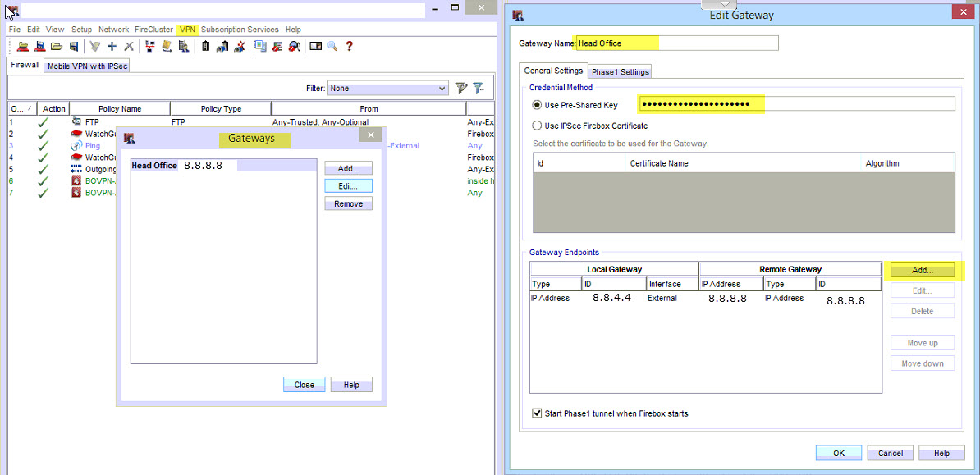
Task: Open the Edit menu in Policy Manager
Action: coord(33,30)
